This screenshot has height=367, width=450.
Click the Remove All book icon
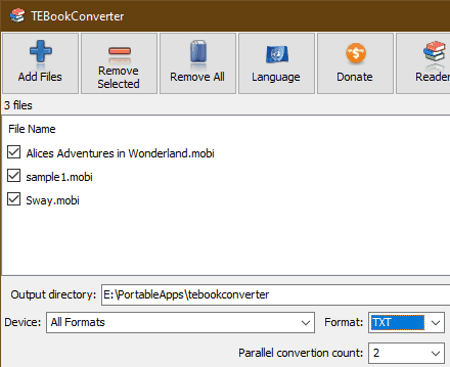coord(198,51)
